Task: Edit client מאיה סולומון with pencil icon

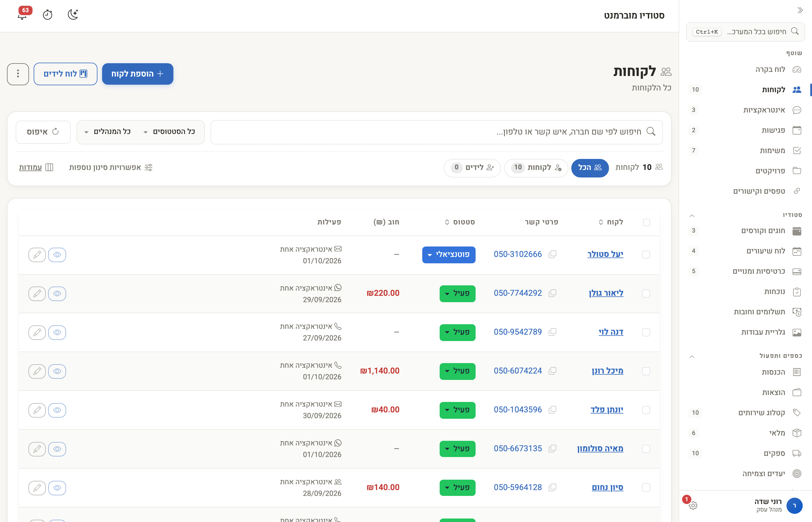Action: coord(37,449)
